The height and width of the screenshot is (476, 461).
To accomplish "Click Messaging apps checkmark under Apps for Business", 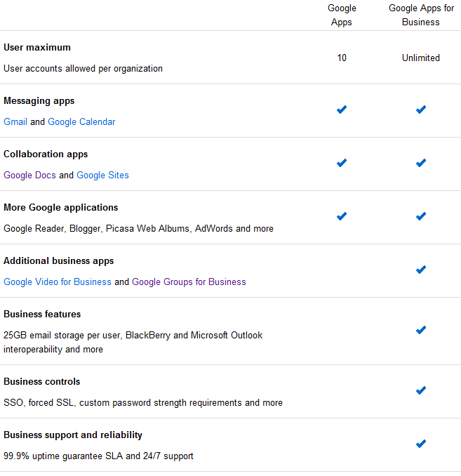I will 421,110.
